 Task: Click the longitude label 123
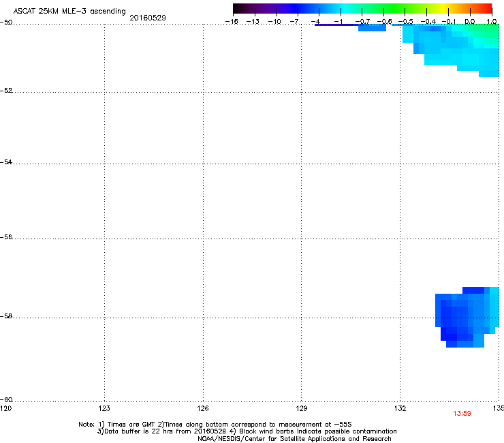point(104,408)
